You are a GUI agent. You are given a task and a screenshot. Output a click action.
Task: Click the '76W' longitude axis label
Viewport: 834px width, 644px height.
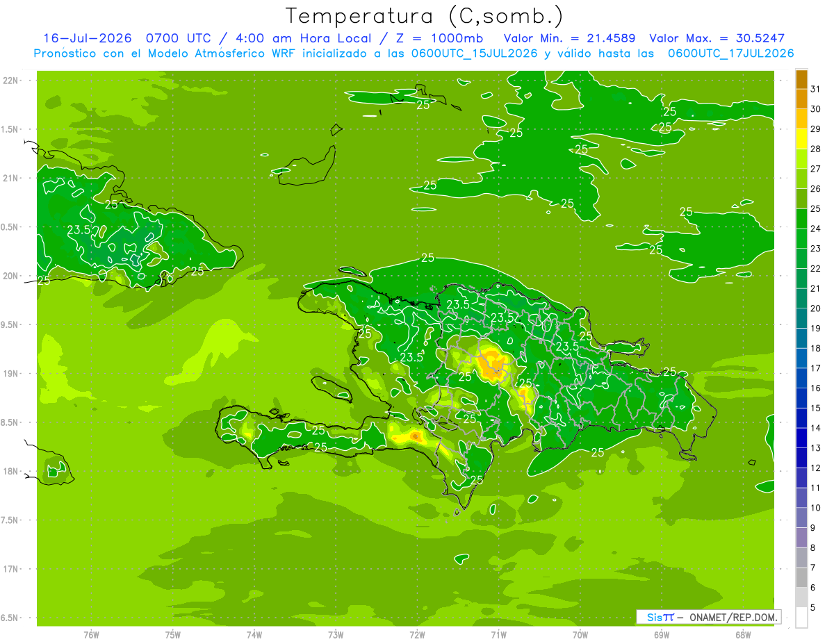[x=91, y=634]
